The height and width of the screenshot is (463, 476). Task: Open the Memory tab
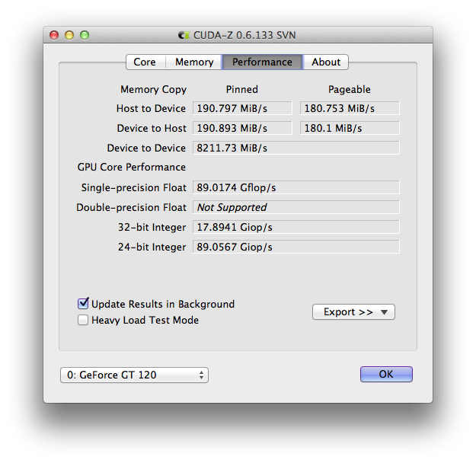point(194,62)
